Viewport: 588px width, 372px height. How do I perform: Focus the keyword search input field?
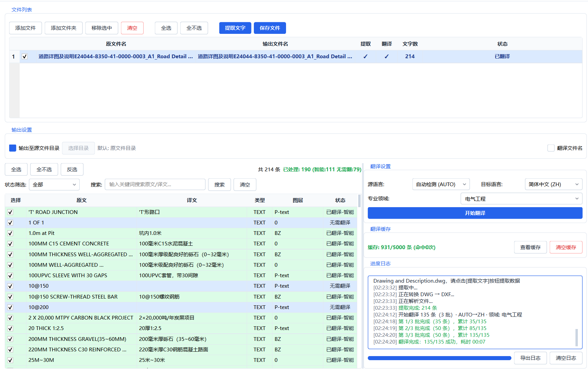point(155,184)
